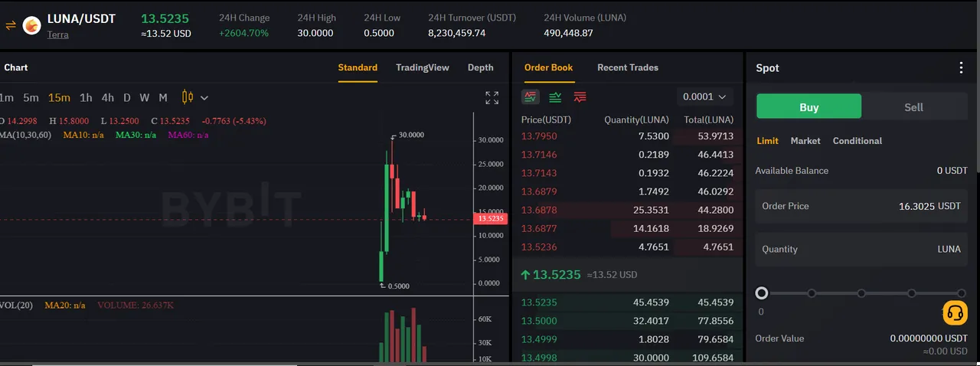The height and width of the screenshot is (366, 980).
Task: Click the 24H Turnover value 8,230,459.74
Action: tap(457, 34)
